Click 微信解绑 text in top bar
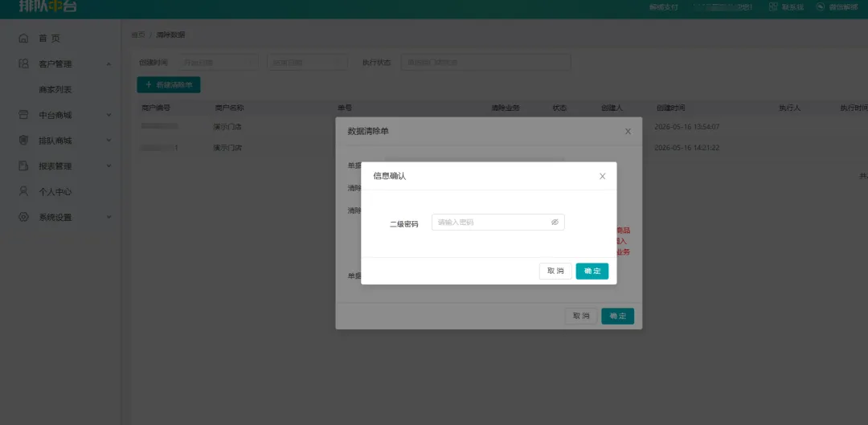868x425 pixels. point(844,7)
